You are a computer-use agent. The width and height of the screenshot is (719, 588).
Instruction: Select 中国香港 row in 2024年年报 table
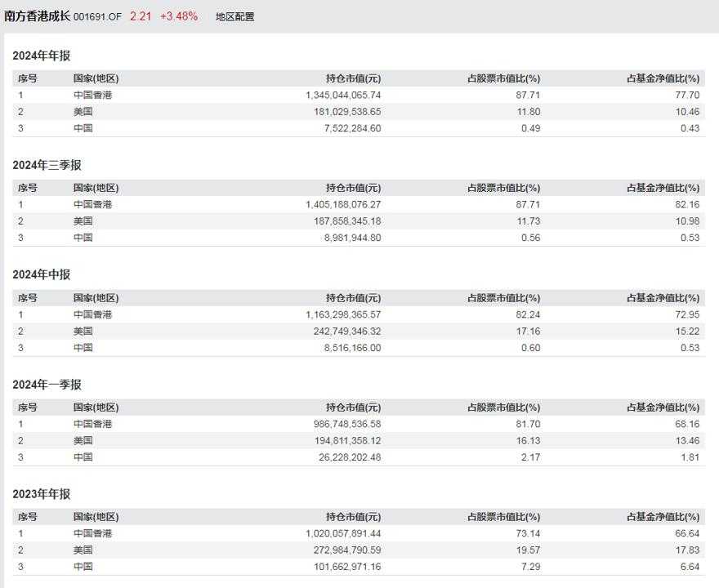[359, 95]
